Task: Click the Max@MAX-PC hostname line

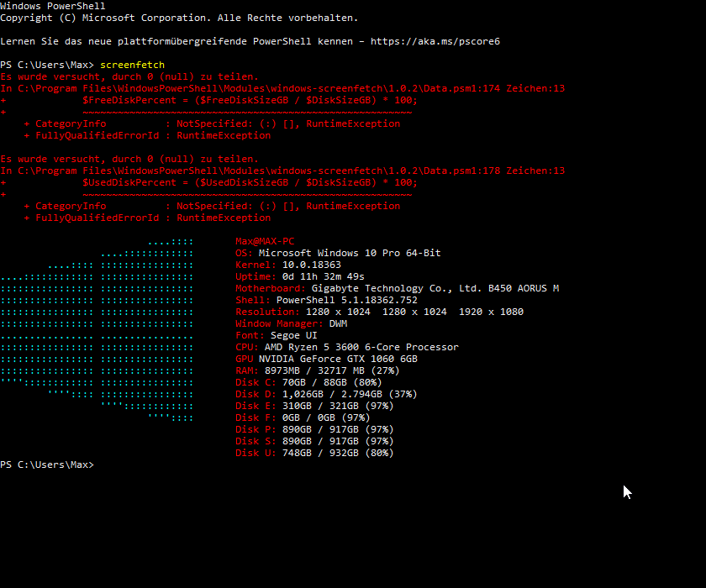Action: click(265, 241)
